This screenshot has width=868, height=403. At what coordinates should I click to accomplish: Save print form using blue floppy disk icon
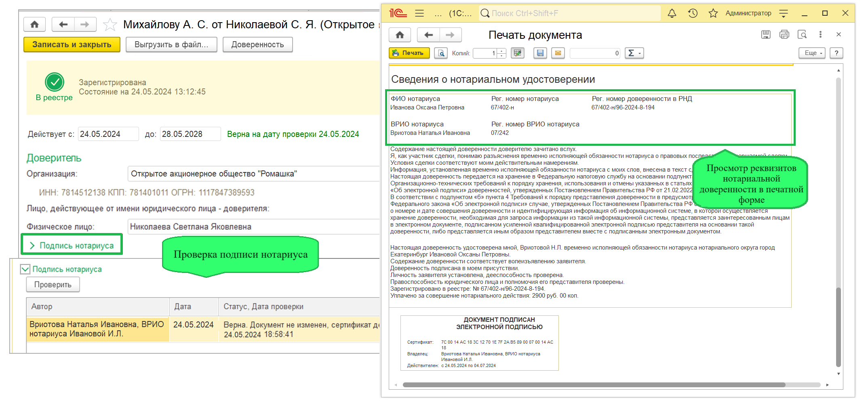pos(540,53)
